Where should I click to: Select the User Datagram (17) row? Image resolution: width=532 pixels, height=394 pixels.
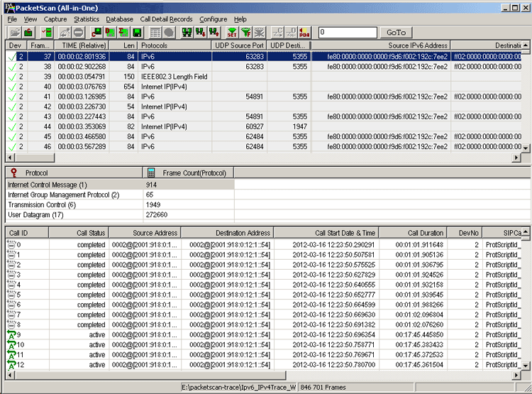(120, 214)
